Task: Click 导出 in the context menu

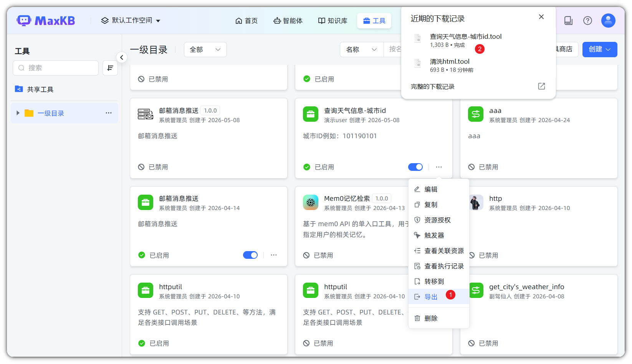Action: [x=439, y=297]
